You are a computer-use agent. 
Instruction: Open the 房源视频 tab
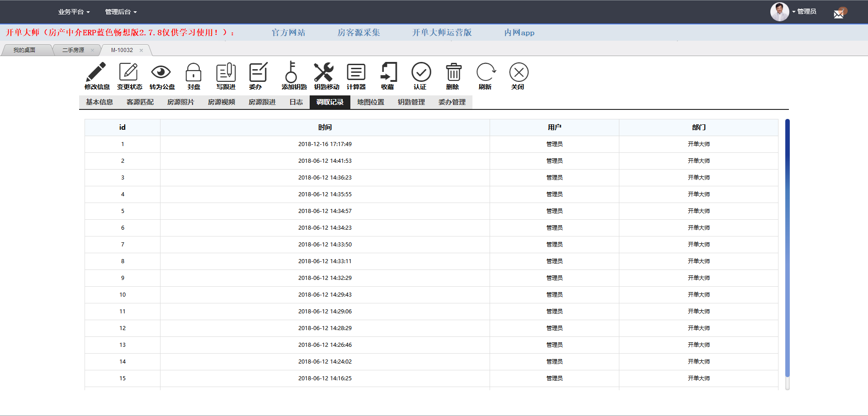pyautogui.click(x=222, y=102)
